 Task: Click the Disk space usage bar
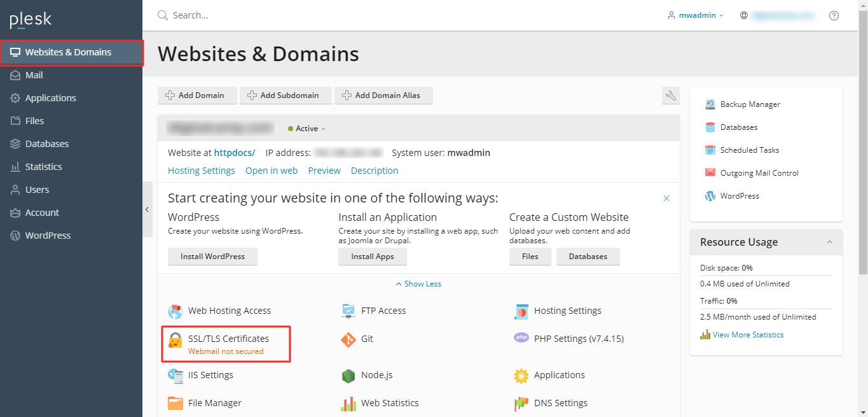click(766, 276)
